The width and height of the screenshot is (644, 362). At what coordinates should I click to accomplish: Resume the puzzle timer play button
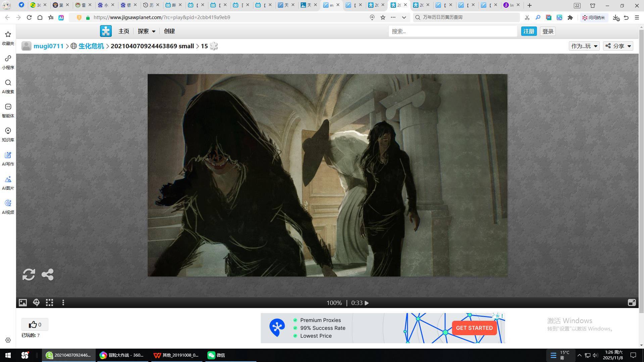[x=367, y=303]
